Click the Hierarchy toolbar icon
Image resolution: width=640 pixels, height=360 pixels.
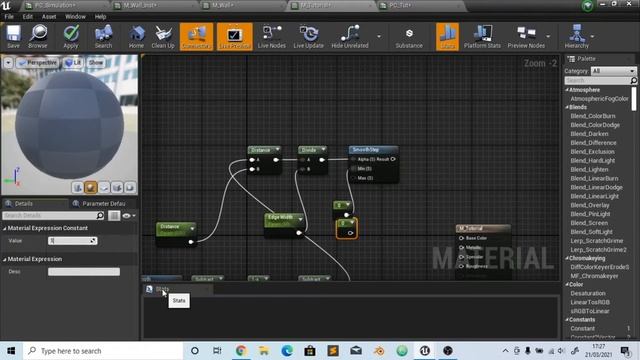[x=577, y=36]
